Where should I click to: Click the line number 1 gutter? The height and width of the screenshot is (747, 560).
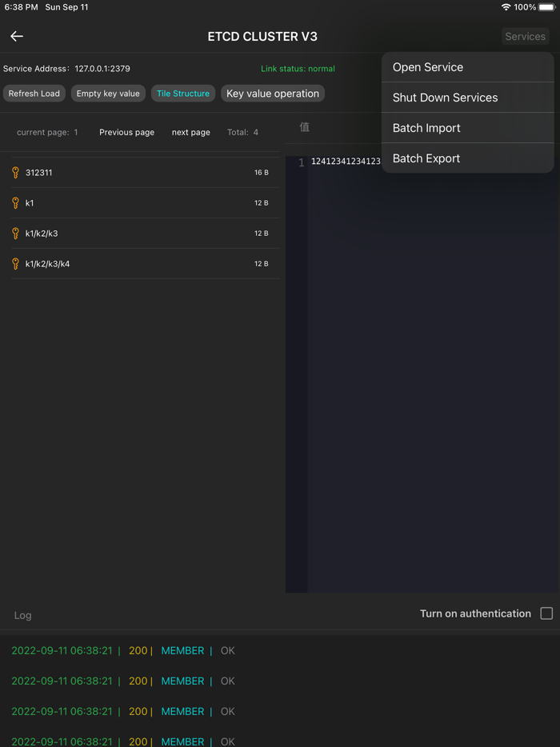coord(302,163)
